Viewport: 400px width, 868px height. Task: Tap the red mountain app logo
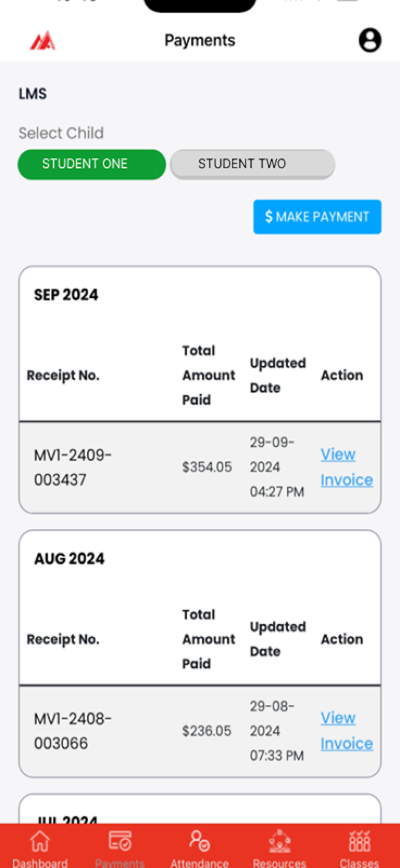[43, 41]
